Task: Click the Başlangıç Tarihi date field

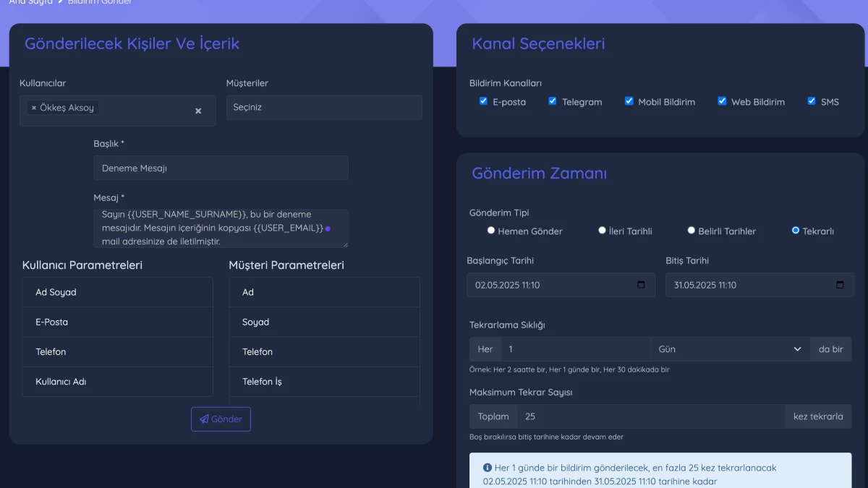Action: pos(561,285)
